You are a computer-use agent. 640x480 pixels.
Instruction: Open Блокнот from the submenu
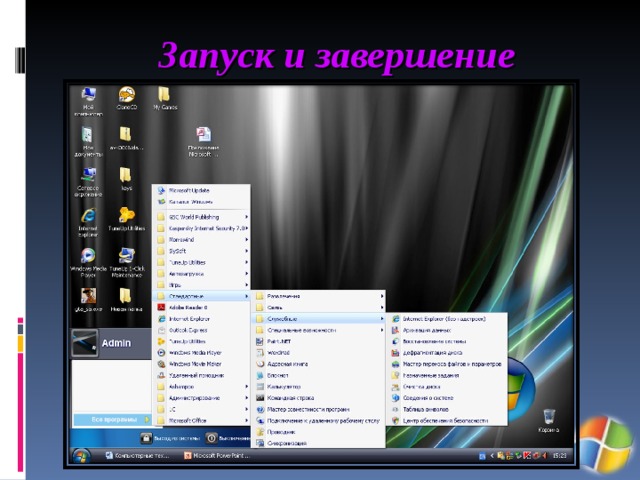(x=319, y=375)
